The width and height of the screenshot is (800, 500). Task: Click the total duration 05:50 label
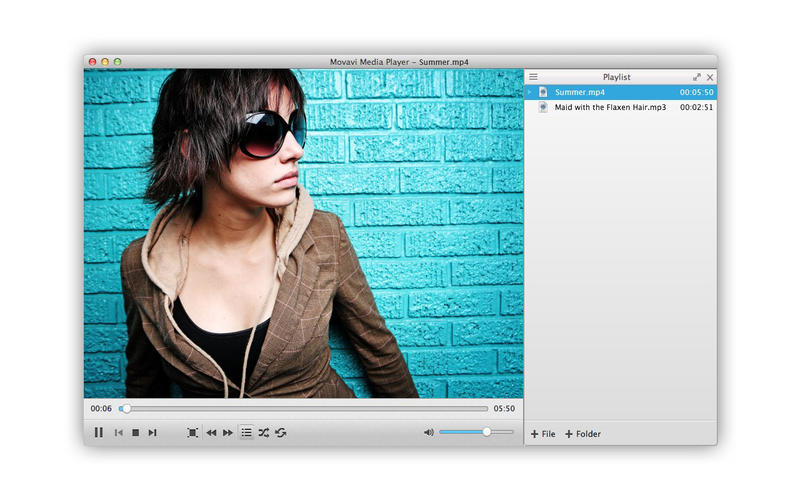pyautogui.click(x=504, y=408)
